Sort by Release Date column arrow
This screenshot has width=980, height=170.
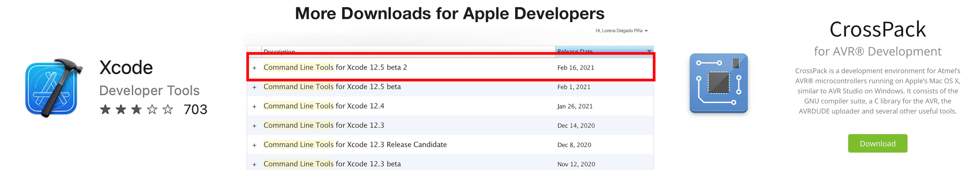tap(649, 51)
